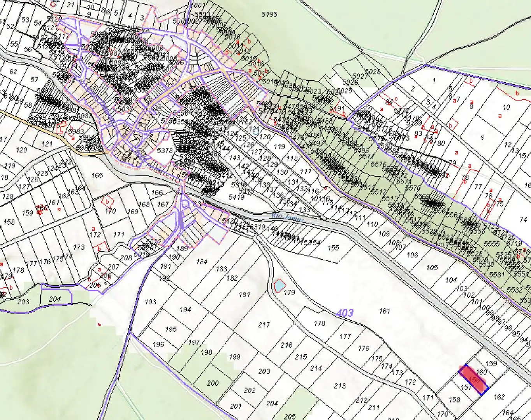
Task: Select the red highlighted parcel 156
Action: (x=473, y=379)
